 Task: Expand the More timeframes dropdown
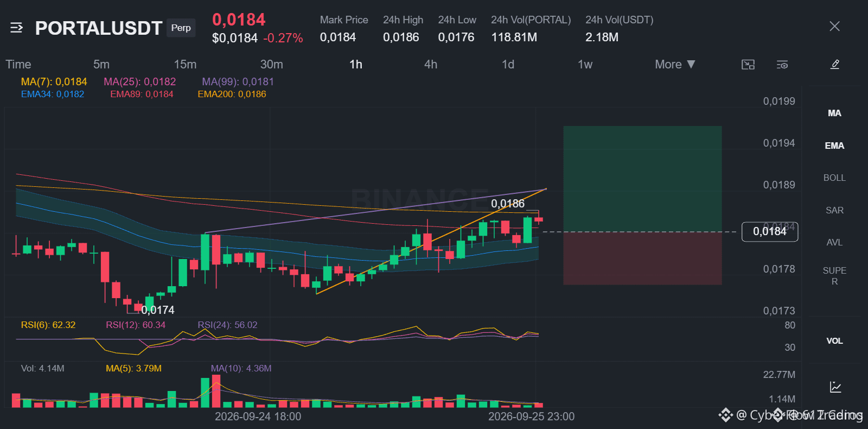[675, 64]
